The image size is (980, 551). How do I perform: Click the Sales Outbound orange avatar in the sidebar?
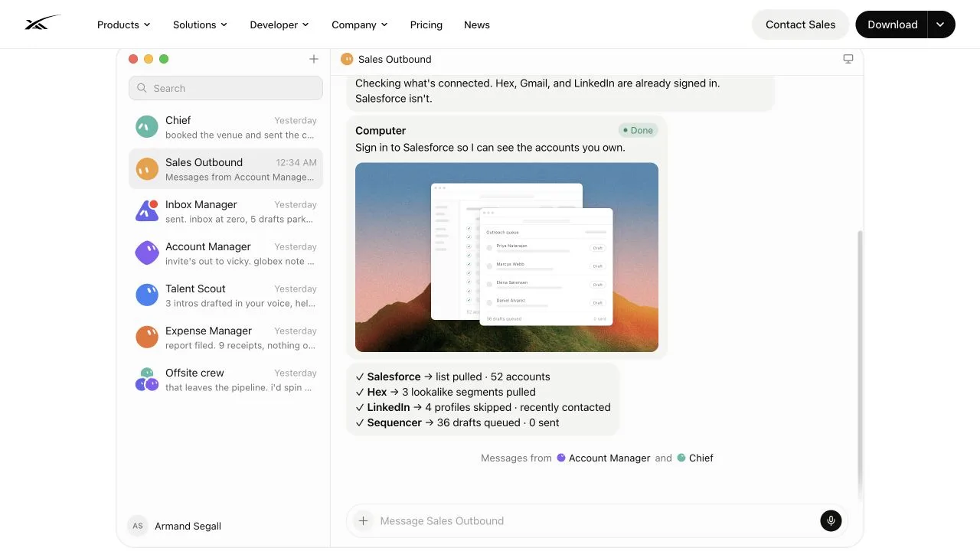[147, 169]
